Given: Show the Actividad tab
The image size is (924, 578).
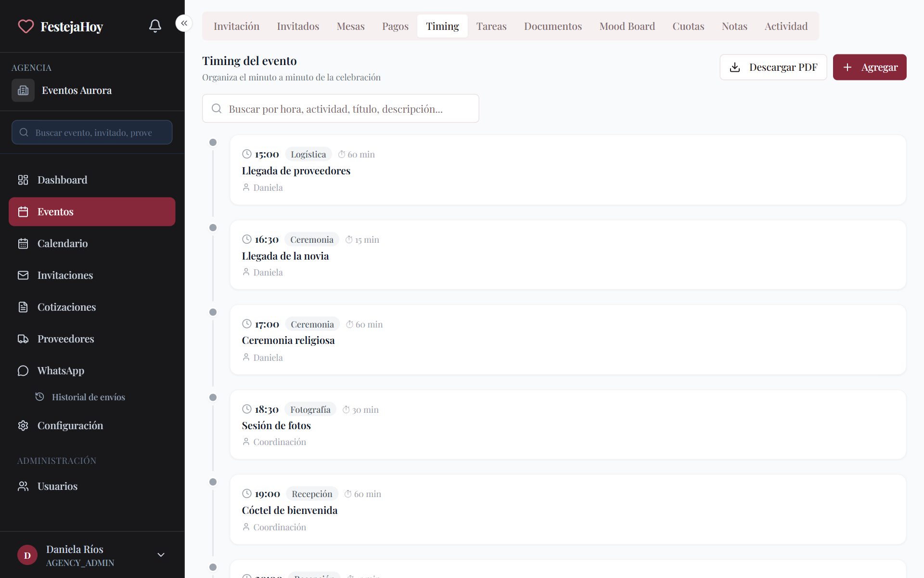Looking at the screenshot, I should pos(786,26).
